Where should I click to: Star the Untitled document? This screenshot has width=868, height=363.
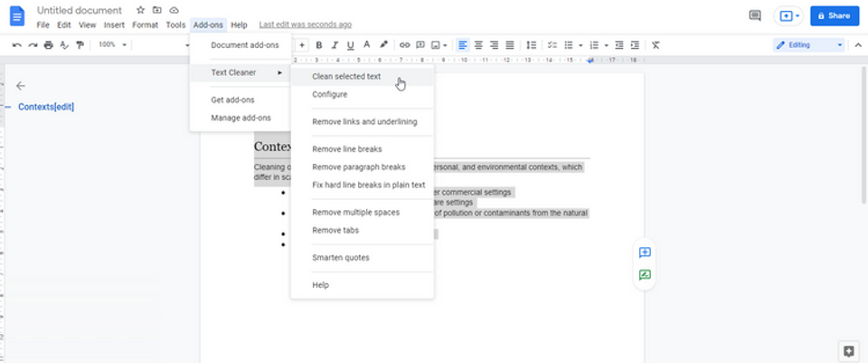point(141,10)
